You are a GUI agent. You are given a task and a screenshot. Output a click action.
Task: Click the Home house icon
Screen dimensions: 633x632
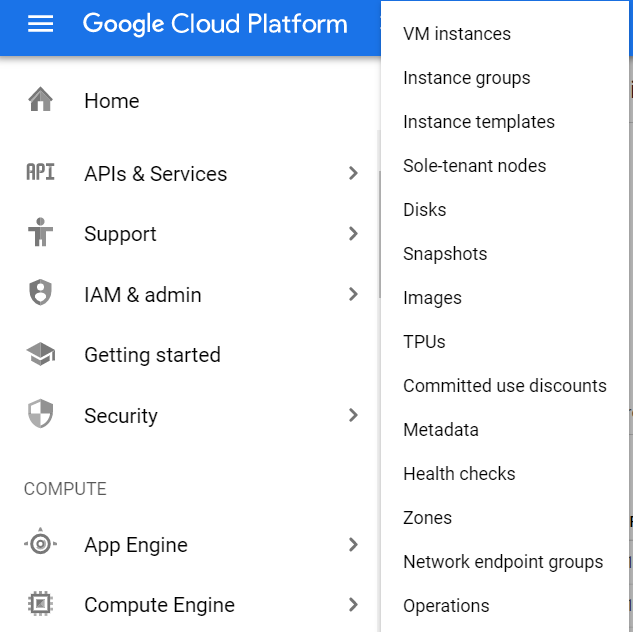pyautogui.click(x=40, y=100)
